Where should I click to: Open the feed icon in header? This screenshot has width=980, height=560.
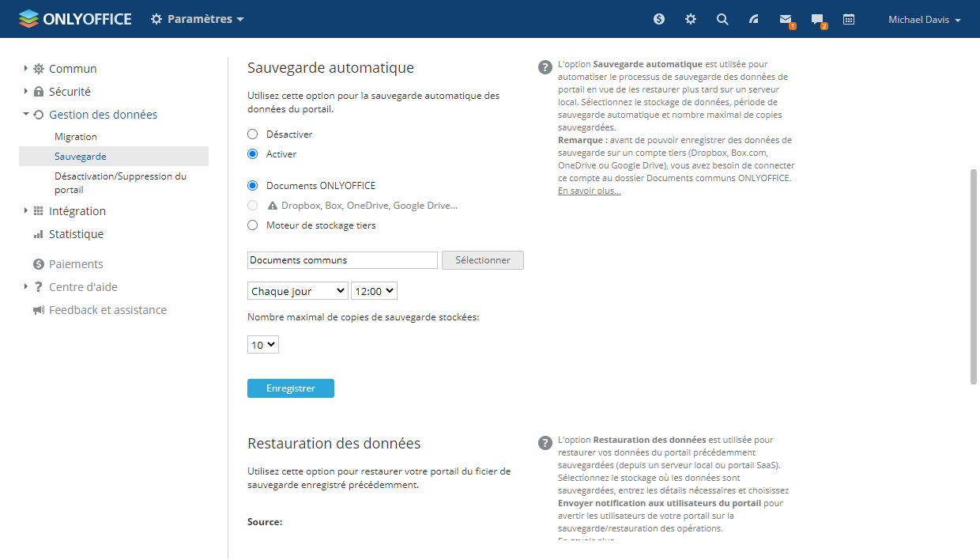pyautogui.click(x=754, y=19)
